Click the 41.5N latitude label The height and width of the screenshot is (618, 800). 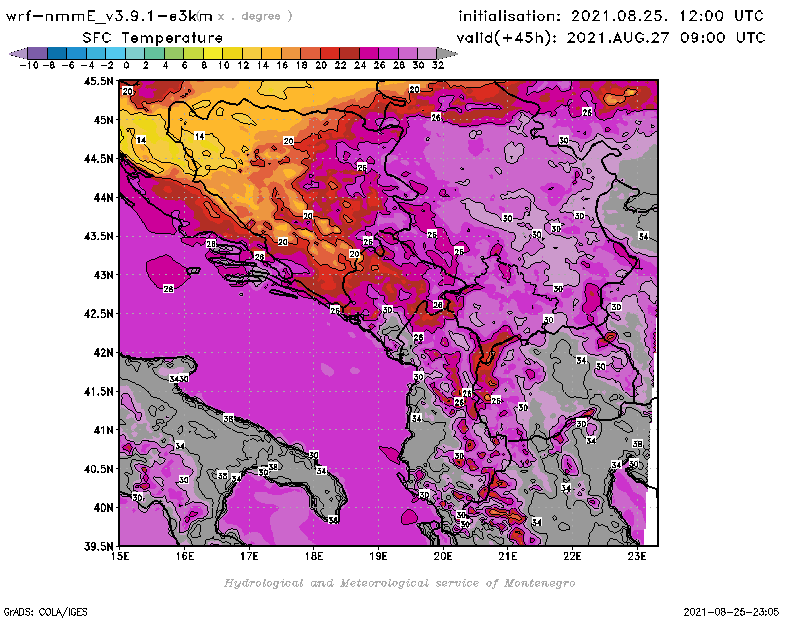(x=98, y=391)
